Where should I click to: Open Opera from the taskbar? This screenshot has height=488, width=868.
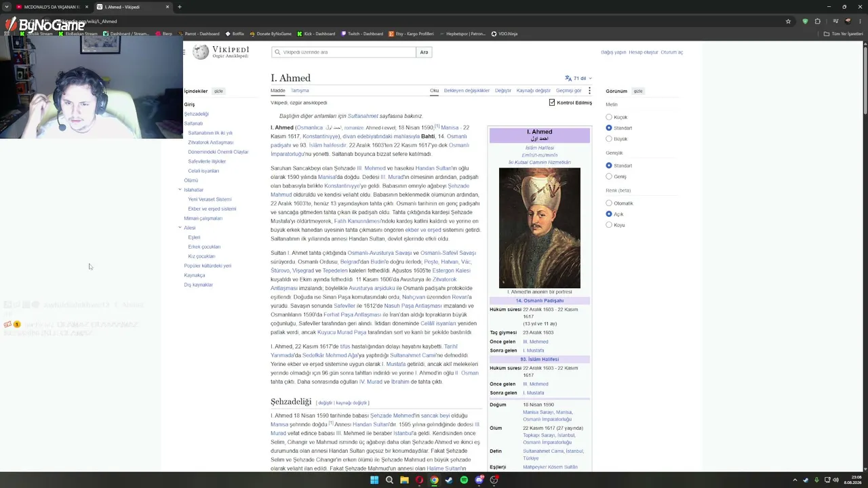click(x=419, y=480)
